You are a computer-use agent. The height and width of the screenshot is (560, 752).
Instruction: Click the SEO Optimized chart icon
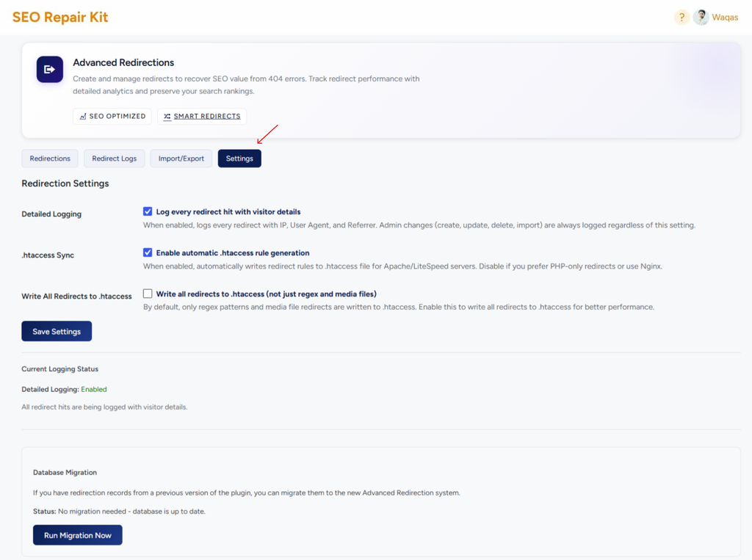(x=83, y=117)
